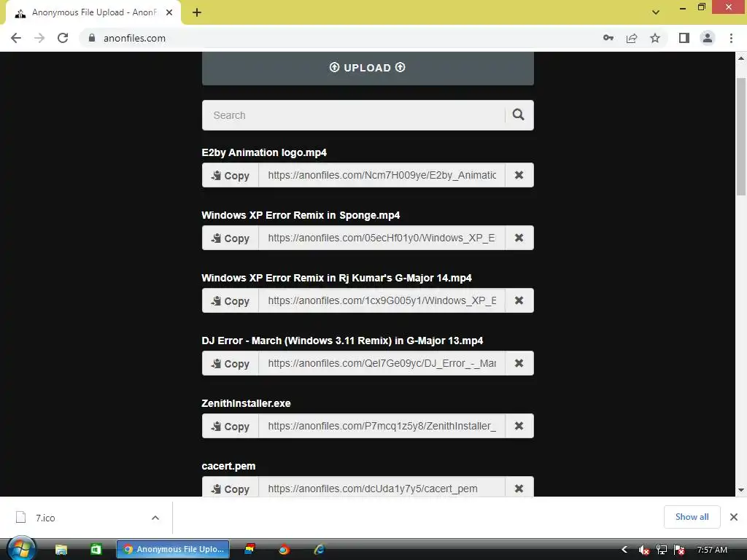Show hidden system tray icons

(x=624, y=550)
